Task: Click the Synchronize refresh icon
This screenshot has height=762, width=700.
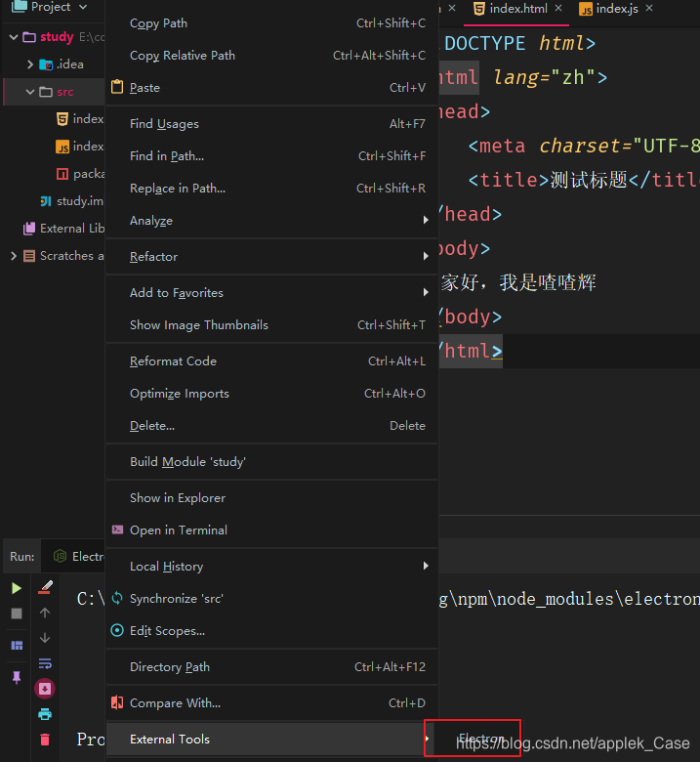Action: point(117,598)
